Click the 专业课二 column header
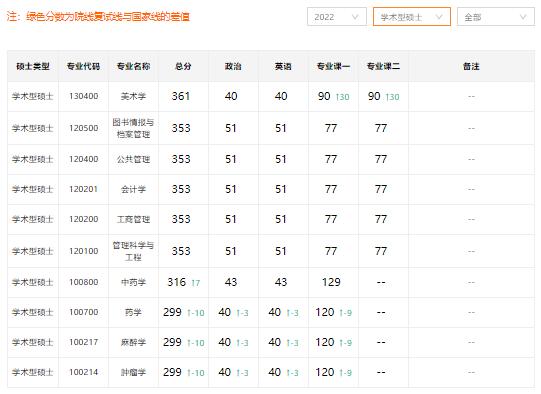Viewport: 541px width, 394px height. 383,66
